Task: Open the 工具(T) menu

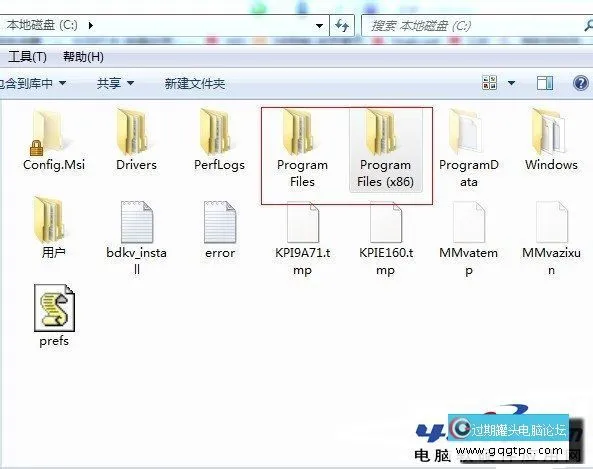Action: click(x=27, y=57)
